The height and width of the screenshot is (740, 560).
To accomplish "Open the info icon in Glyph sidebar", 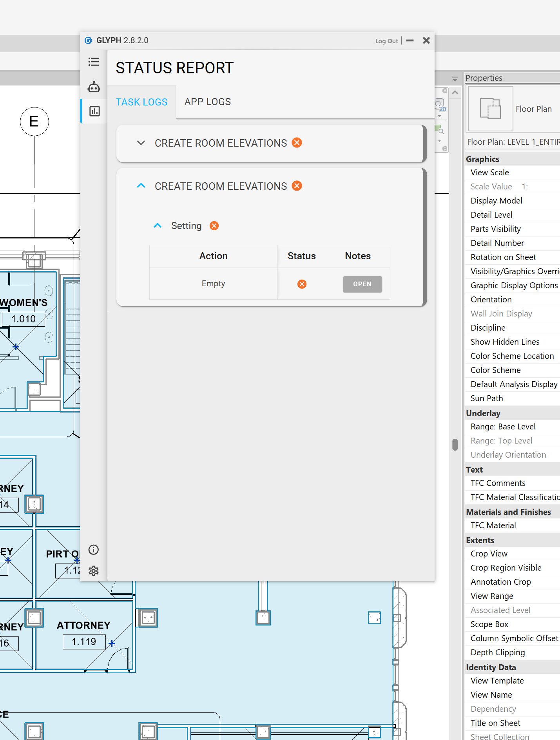I will [x=94, y=549].
